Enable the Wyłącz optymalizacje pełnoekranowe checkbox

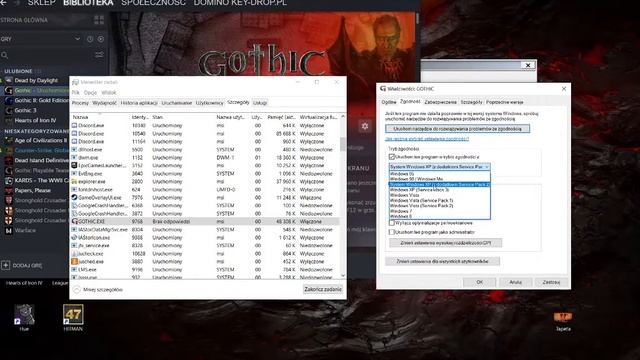click(x=392, y=223)
